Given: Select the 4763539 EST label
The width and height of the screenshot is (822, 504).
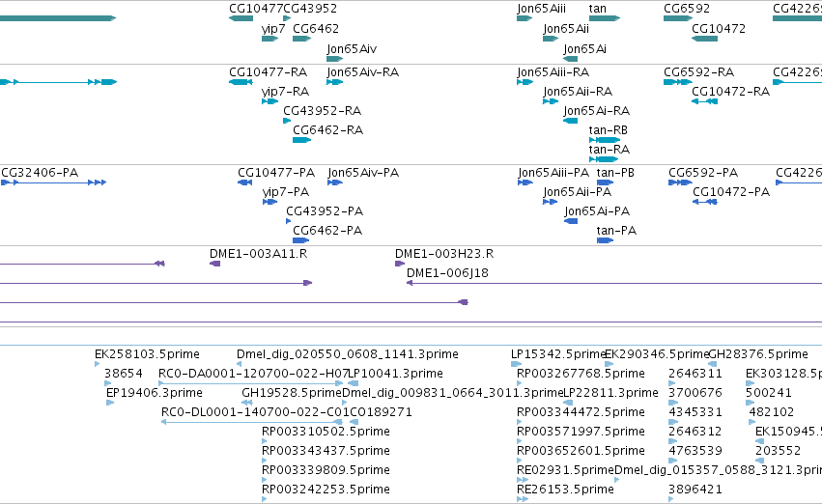Looking at the screenshot, I should coord(695,451).
